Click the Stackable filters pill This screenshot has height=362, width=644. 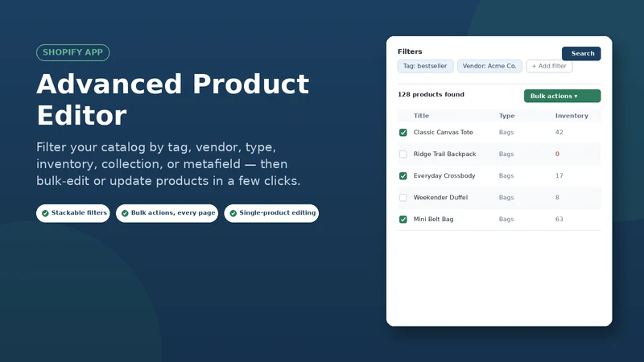[x=73, y=213]
